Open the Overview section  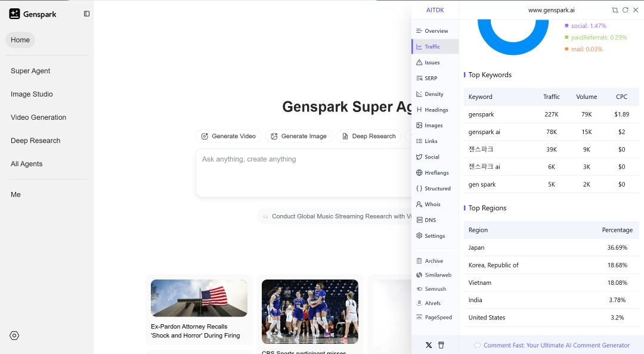coord(435,31)
